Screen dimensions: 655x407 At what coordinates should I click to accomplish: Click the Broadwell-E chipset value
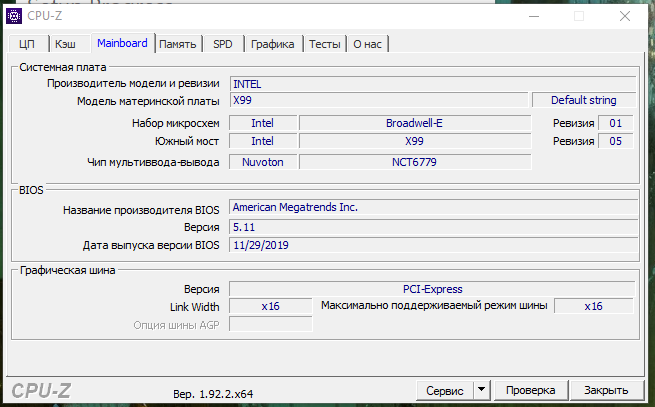click(x=415, y=123)
